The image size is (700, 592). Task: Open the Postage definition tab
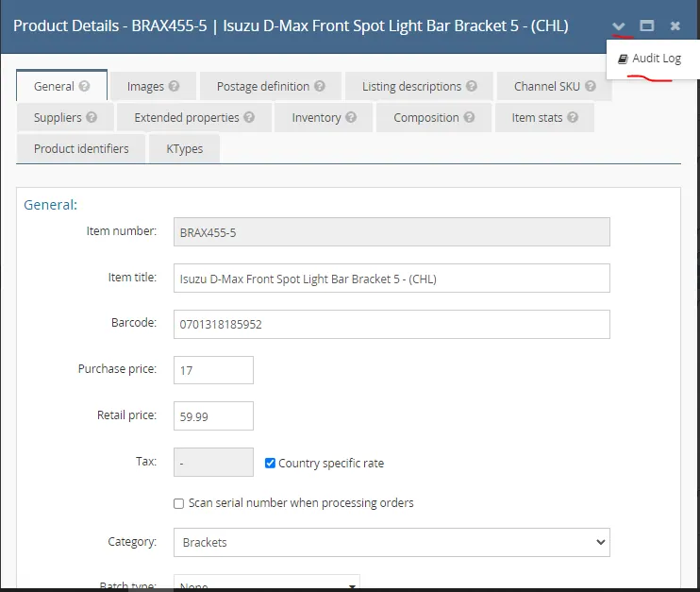[x=271, y=86]
